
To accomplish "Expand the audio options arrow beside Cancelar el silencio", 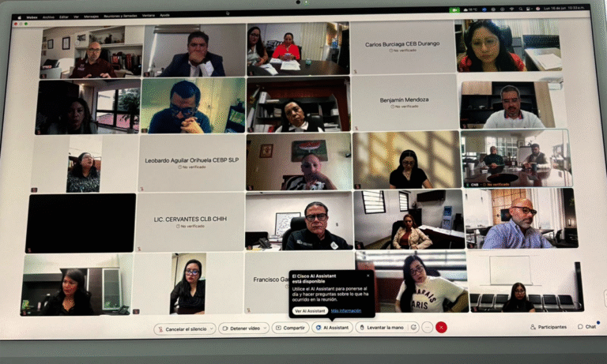I will tap(211, 328).
